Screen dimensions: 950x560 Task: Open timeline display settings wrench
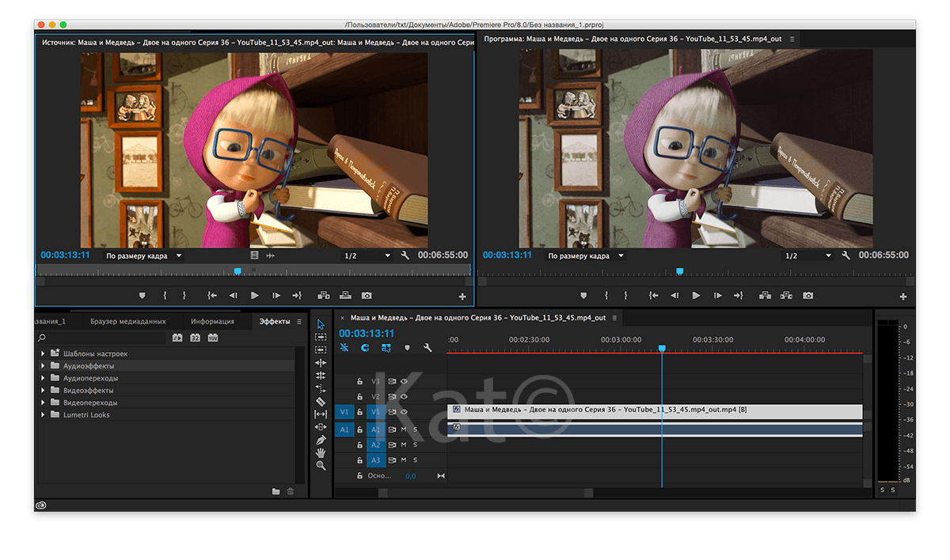coord(427,347)
